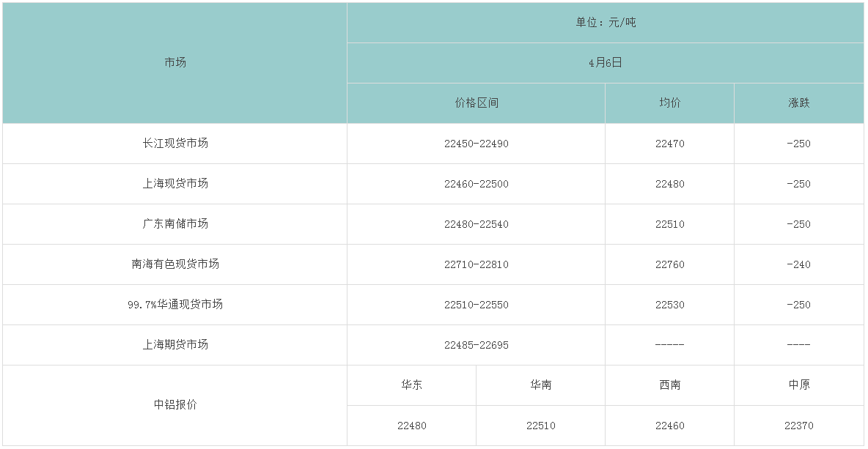Click the 市场 column header cell

175,63
